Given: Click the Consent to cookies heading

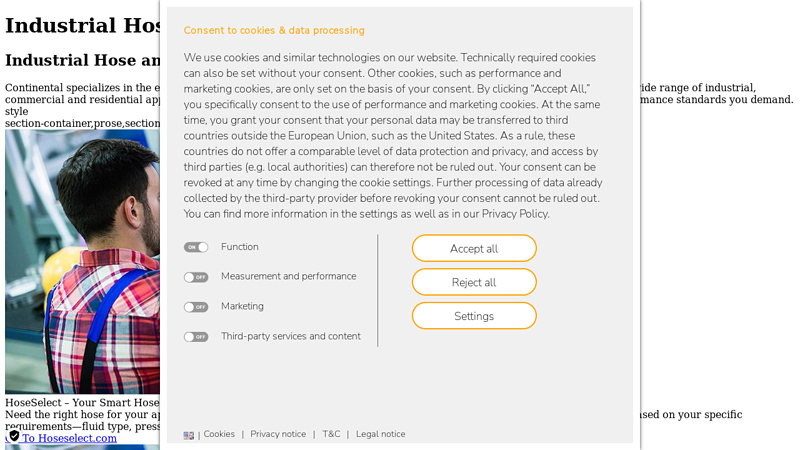Looking at the screenshot, I should [274, 30].
